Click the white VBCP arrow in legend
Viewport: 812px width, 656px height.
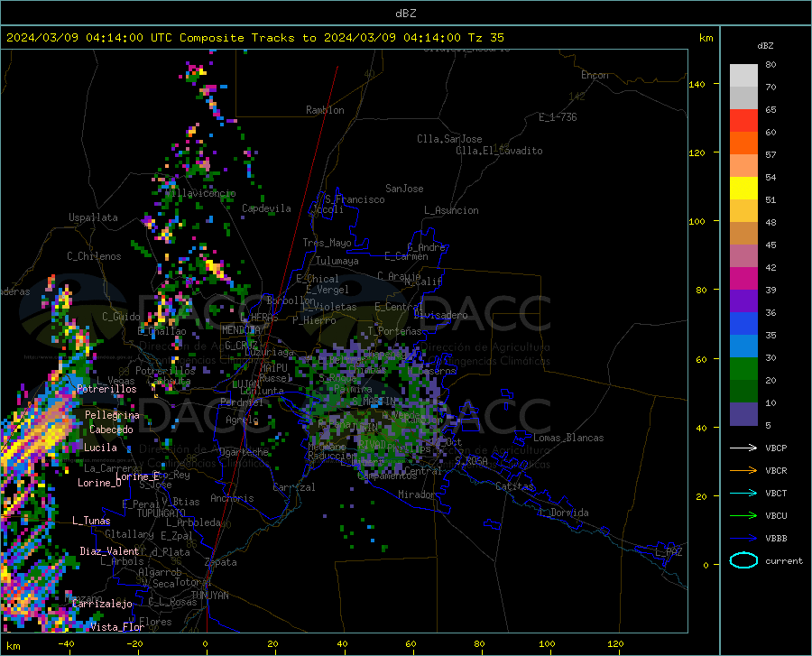pyautogui.click(x=743, y=448)
